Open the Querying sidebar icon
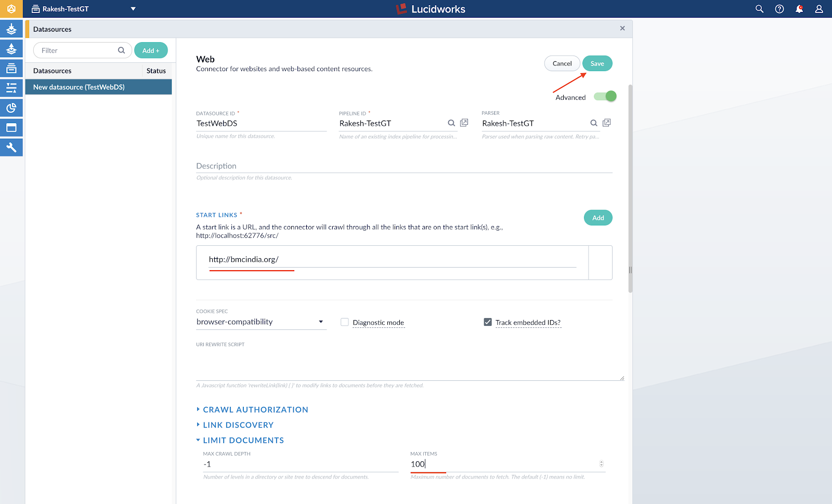 (11, 49)
